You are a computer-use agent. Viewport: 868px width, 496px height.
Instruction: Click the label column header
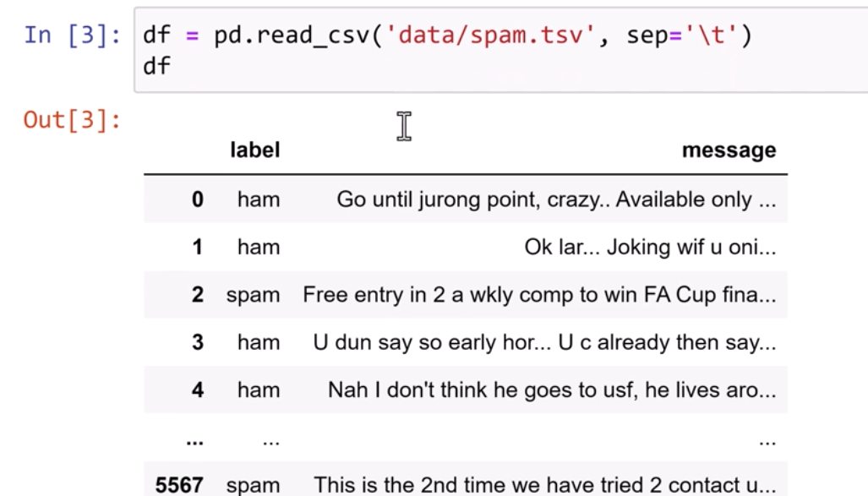(254, 150)
